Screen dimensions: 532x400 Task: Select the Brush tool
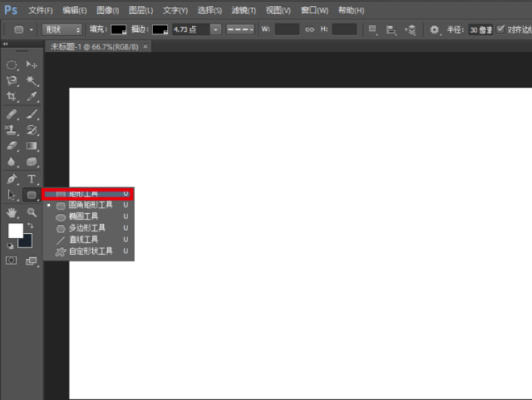pos(32,114)
